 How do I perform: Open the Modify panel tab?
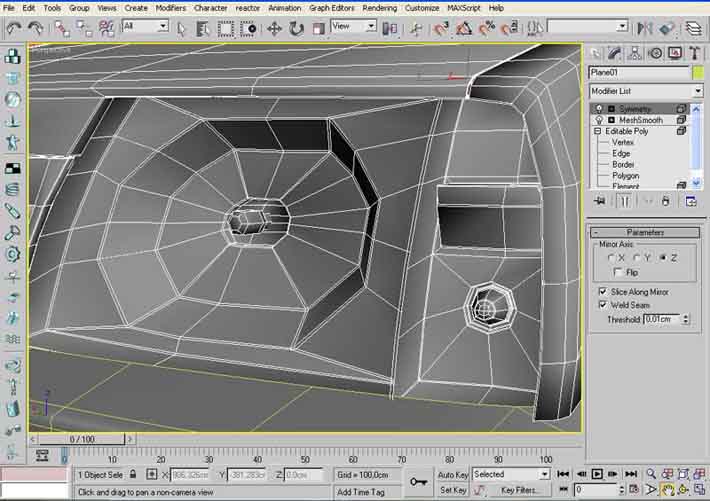click(615, 53)
